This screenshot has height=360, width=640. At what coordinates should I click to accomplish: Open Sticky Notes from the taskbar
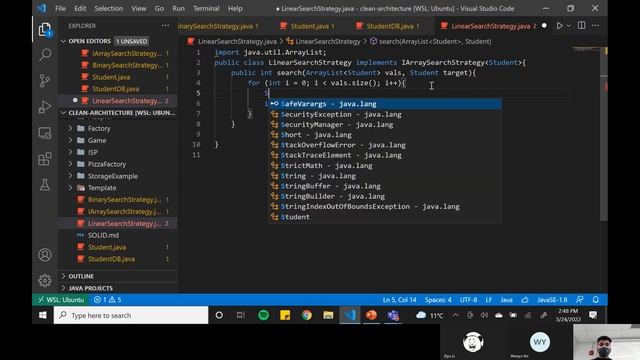[x=285, y=315]
